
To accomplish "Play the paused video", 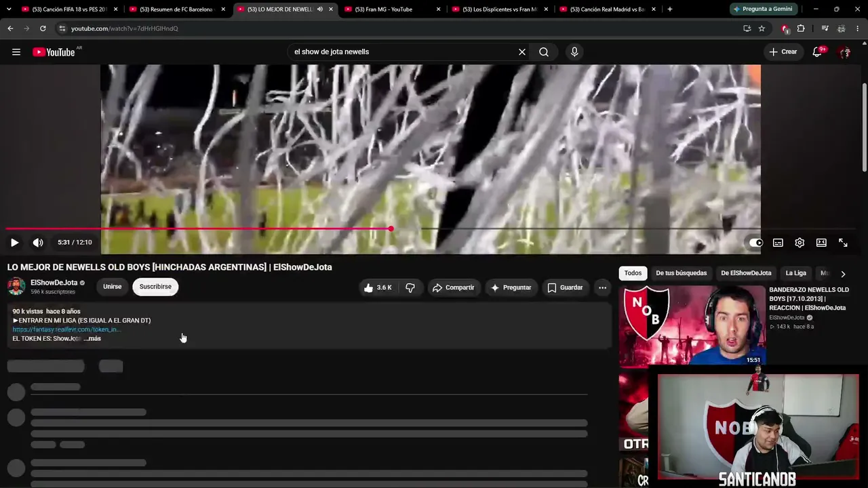I will pyautogui.click(x=14, y=243).
